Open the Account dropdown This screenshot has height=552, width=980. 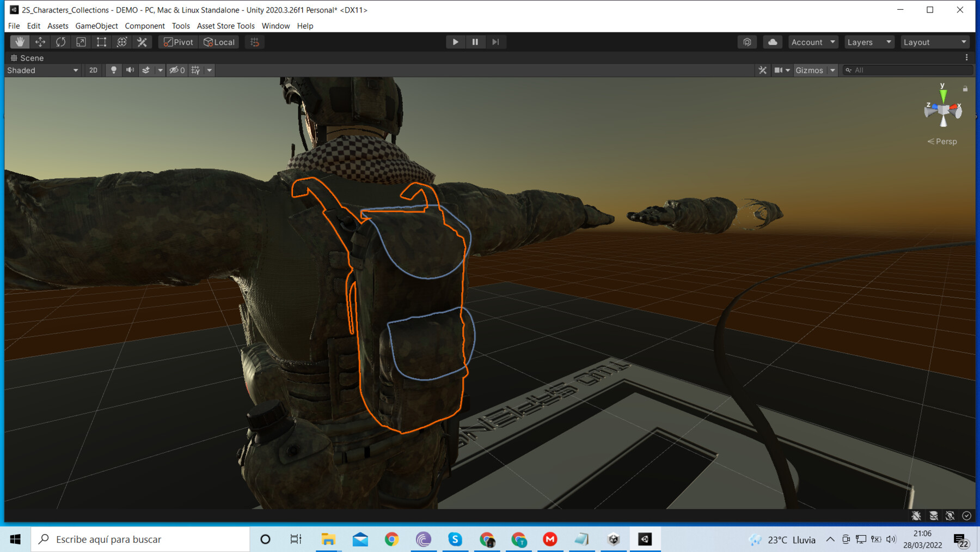pos(813,42)
